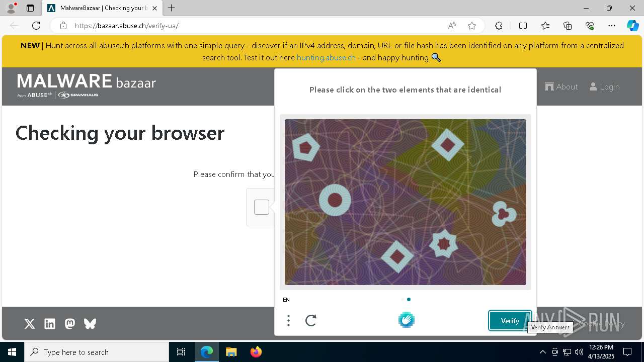This screenshot has height=362, width=644.
Task: Select the pentagon shape in captcha
Action: tap(306, 147)
